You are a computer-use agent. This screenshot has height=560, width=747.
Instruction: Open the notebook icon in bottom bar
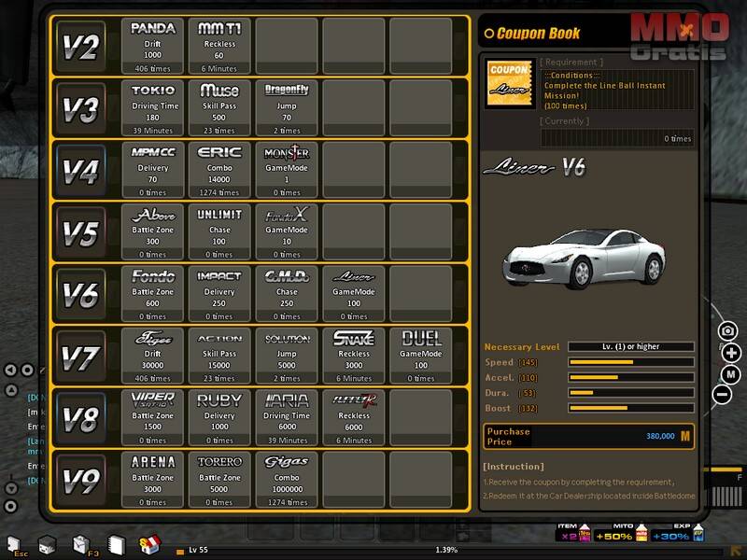pyautogui.click(x=116, y=544)
